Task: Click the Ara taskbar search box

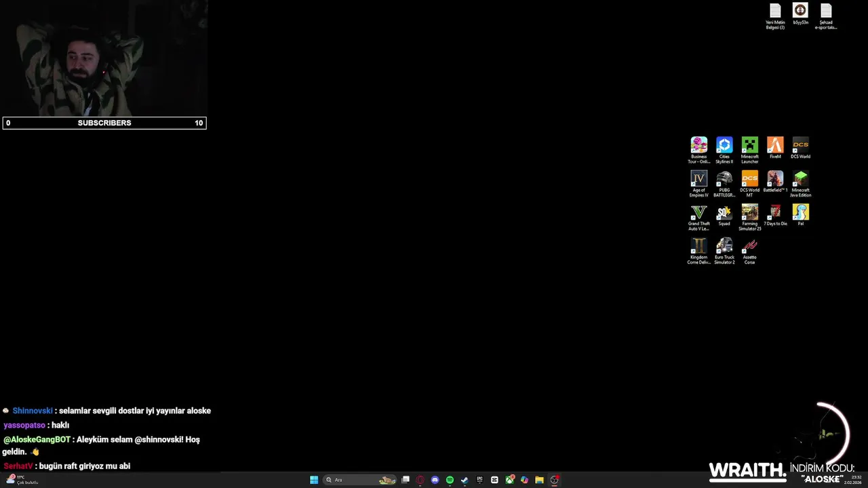Action: click(x=361, y=480)
